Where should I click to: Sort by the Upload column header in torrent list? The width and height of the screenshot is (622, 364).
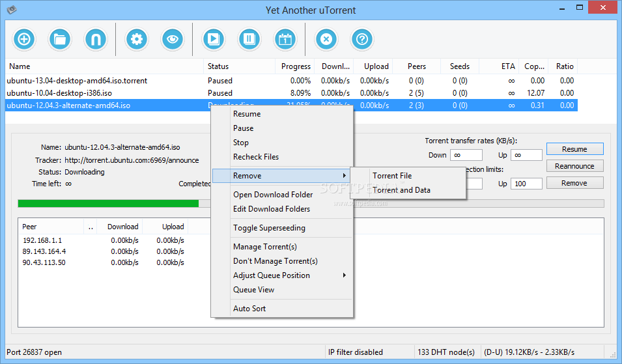point(374,66)
